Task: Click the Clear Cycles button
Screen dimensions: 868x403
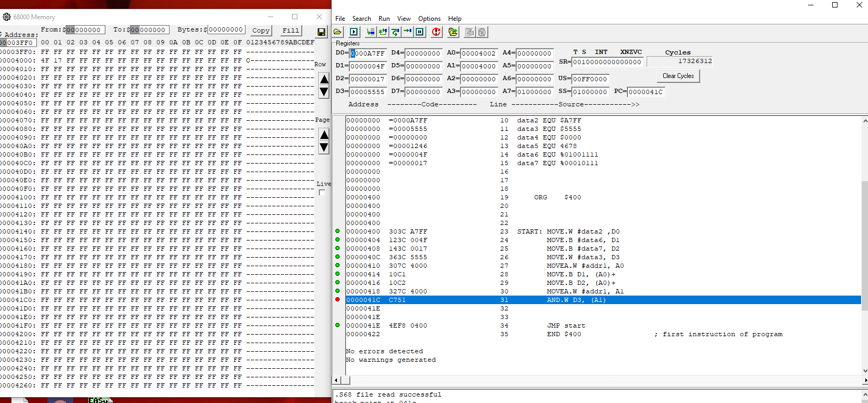Action: coord(678,76)
